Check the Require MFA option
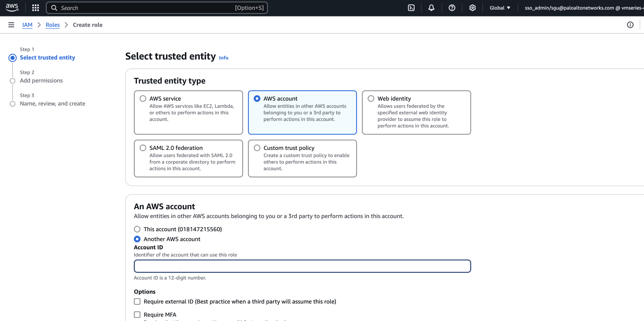The height and width of the screenshot is (321, 644). click(137, 315)
